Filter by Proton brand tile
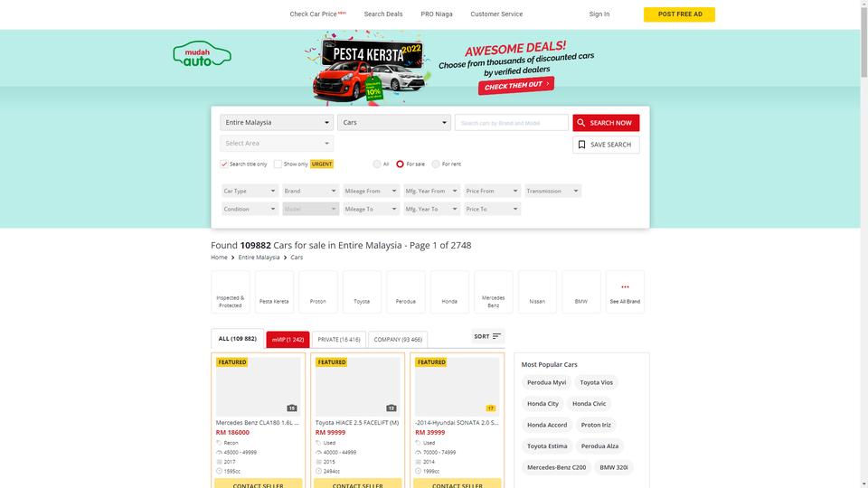The width and height of the screenshot is (868, 488). coord(317,292)
